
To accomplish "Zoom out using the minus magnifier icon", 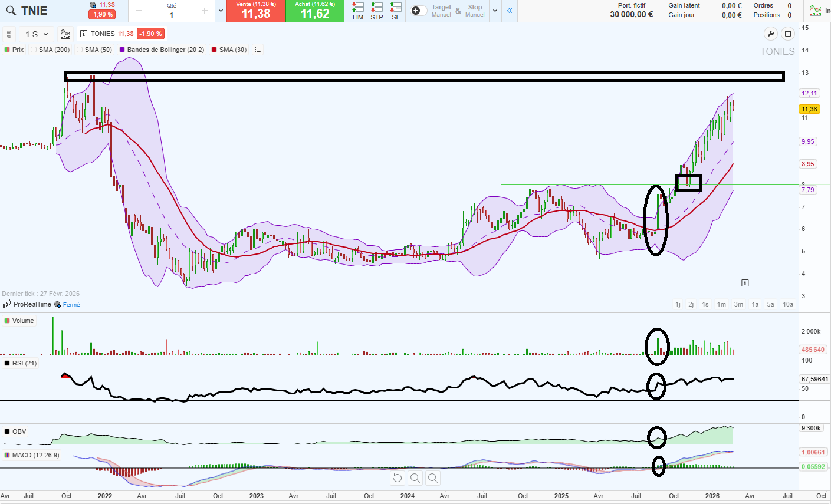I will [415, 478].
